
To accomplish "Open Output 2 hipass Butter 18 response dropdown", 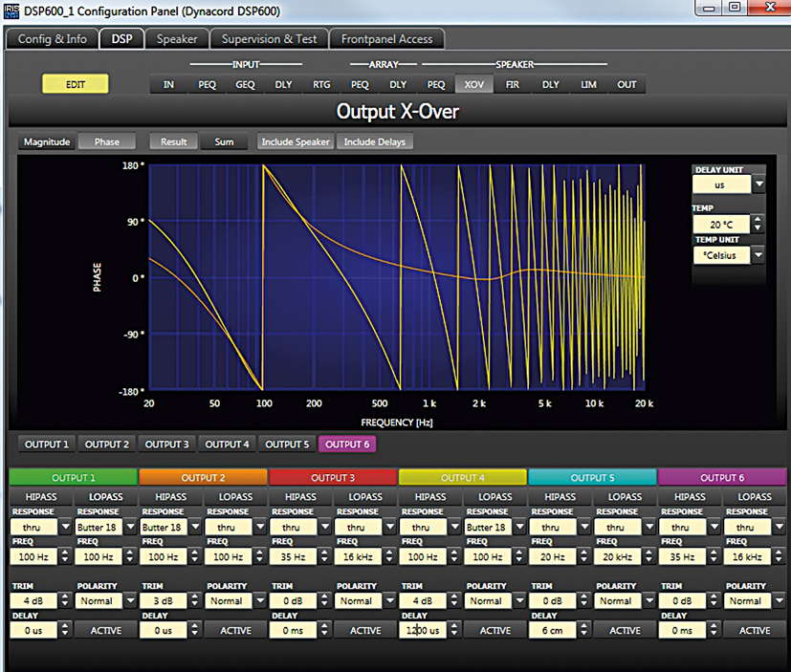I will (195, 528).
